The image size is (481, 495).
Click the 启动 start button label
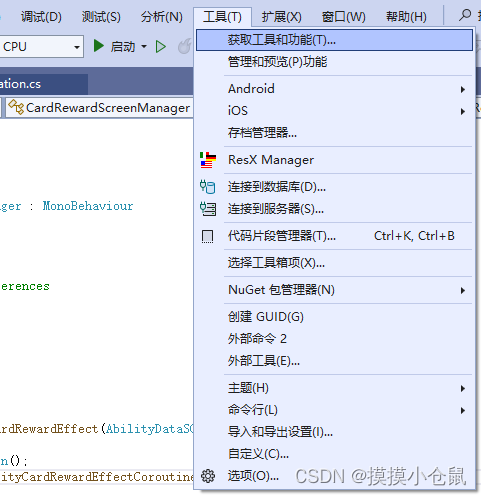click(x=123, y=47)
